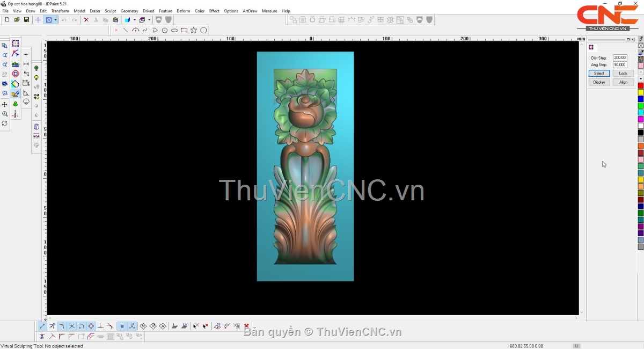Open the Sculpt menu
The image size is (644, 349).
coord(110,11)
